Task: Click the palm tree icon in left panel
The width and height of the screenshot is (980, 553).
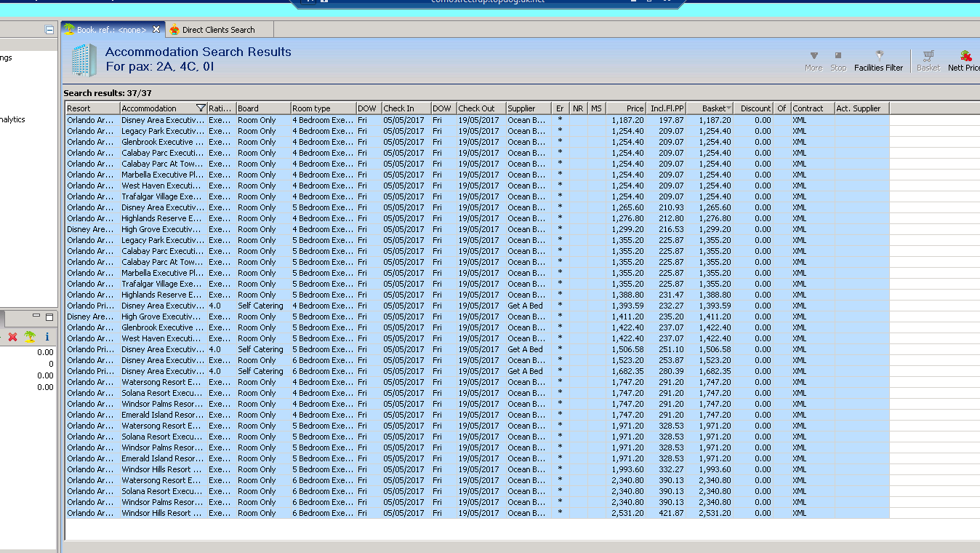Action: [30, 337]
